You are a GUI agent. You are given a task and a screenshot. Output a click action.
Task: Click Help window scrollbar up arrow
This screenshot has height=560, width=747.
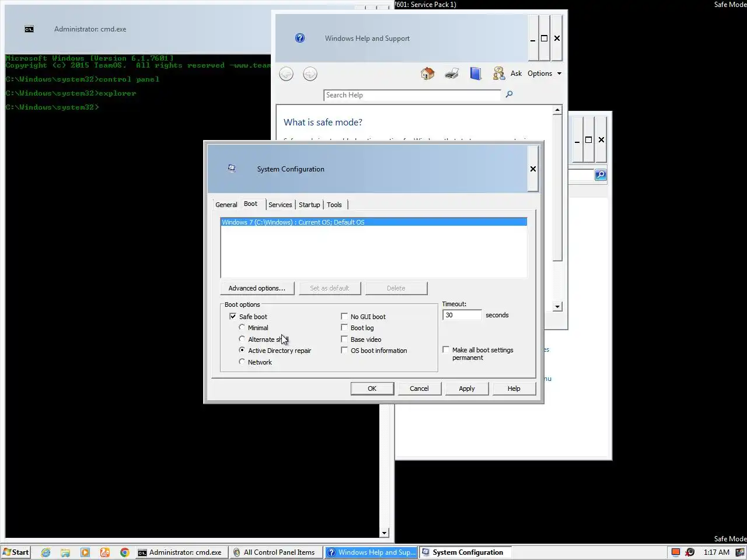(557, 110)
